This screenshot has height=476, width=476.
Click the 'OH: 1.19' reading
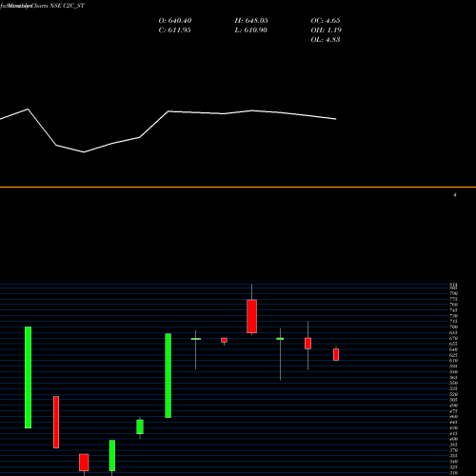click(x=326, y=30)
